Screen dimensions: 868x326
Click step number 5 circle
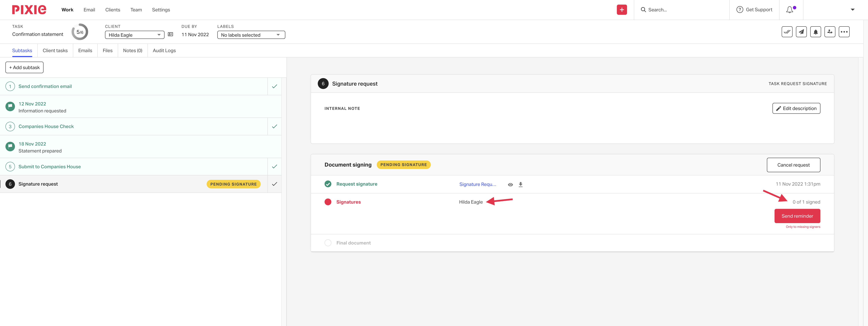click(x=10, y=166)
